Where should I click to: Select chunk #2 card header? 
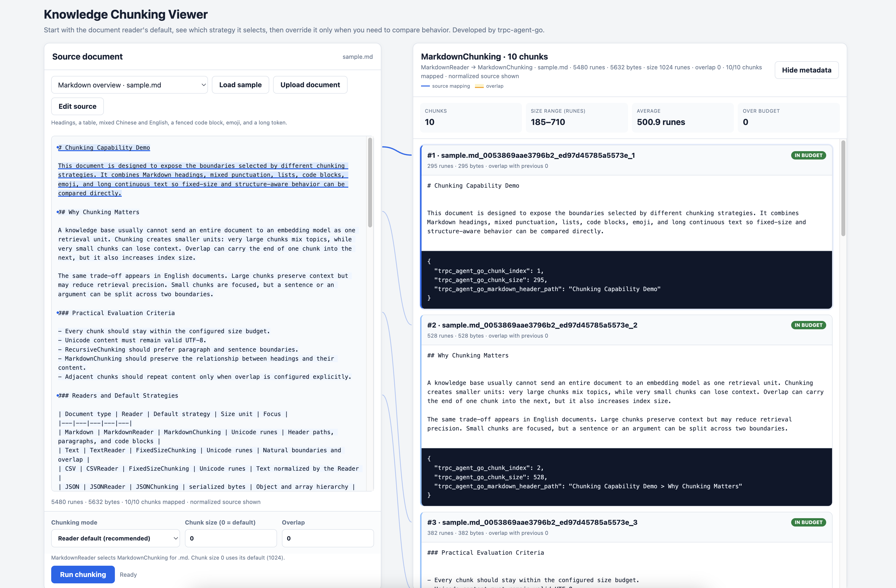(x=627, y=330)
